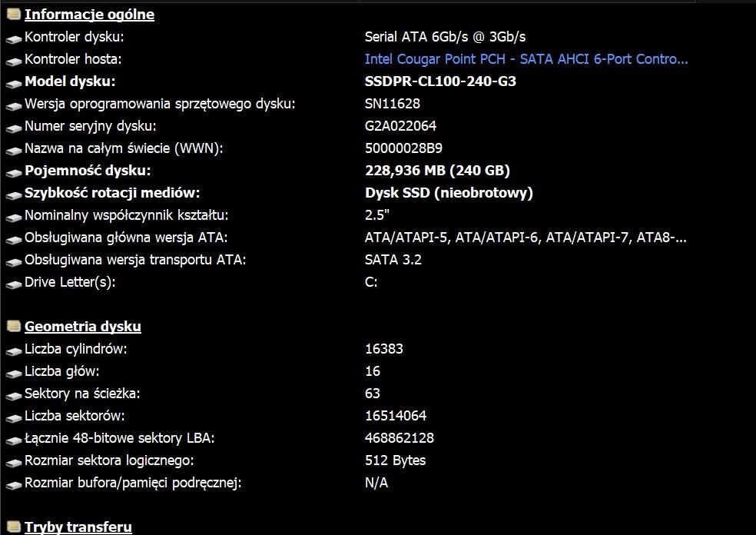Select the Tryby transferu section header
This screenshot has width=756, height=535.
click(x=78, y=527)
